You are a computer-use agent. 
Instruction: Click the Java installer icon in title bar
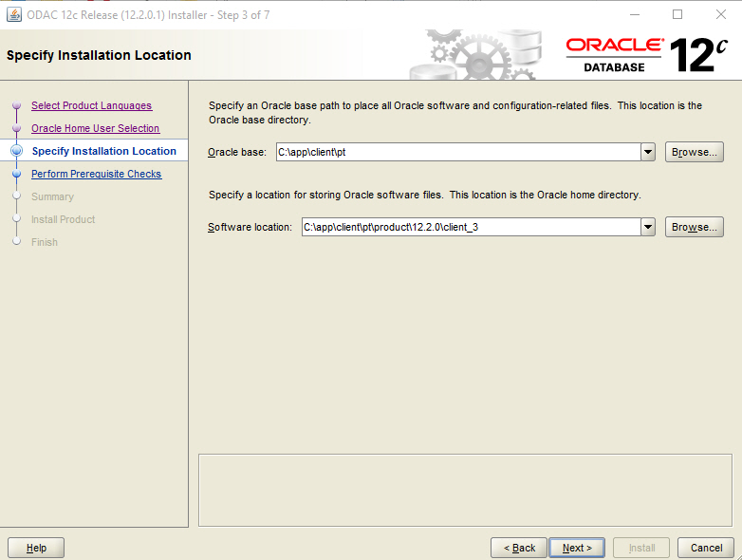point(13,14)
